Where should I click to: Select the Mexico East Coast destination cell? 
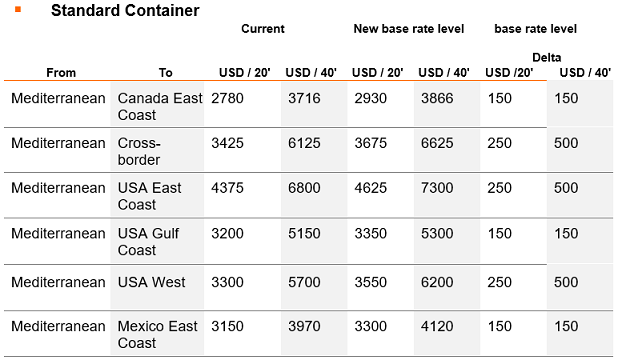point(157,333)
